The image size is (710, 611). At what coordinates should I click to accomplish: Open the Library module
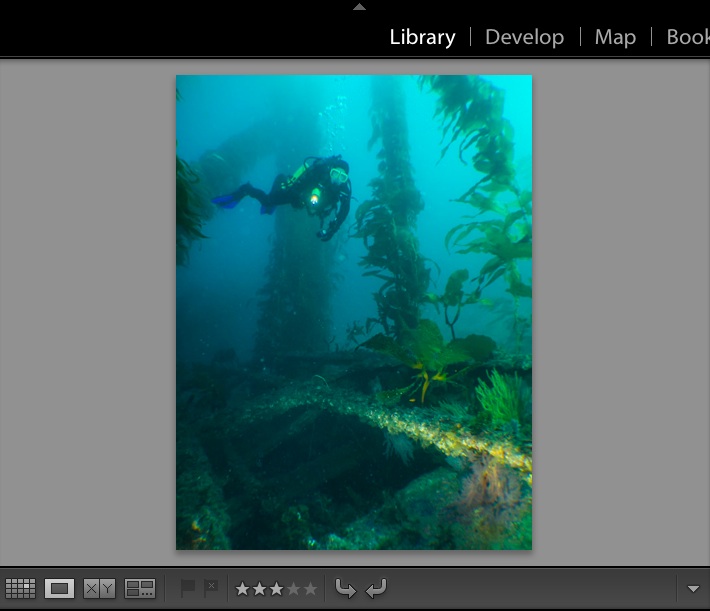point(422,37)
